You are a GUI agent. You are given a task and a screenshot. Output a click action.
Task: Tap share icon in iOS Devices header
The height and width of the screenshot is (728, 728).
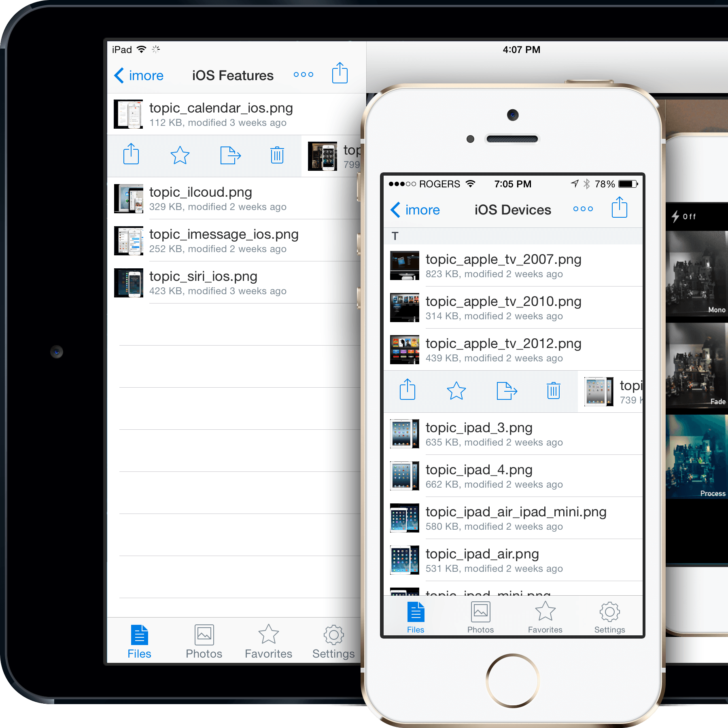(x=620, y=207)
